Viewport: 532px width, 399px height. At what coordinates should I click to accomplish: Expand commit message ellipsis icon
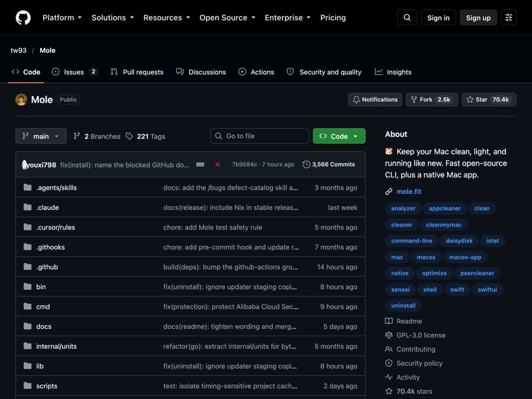(x=200, y=164)
